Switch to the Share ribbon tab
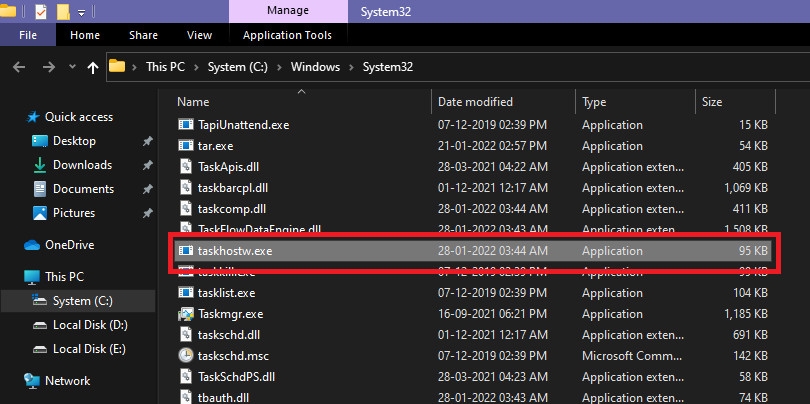 click(143, 35)
